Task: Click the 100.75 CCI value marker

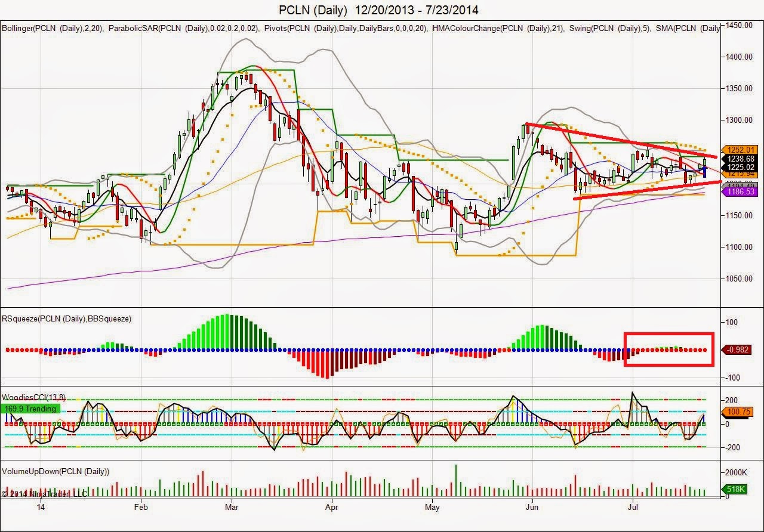Action: [738, 412]
